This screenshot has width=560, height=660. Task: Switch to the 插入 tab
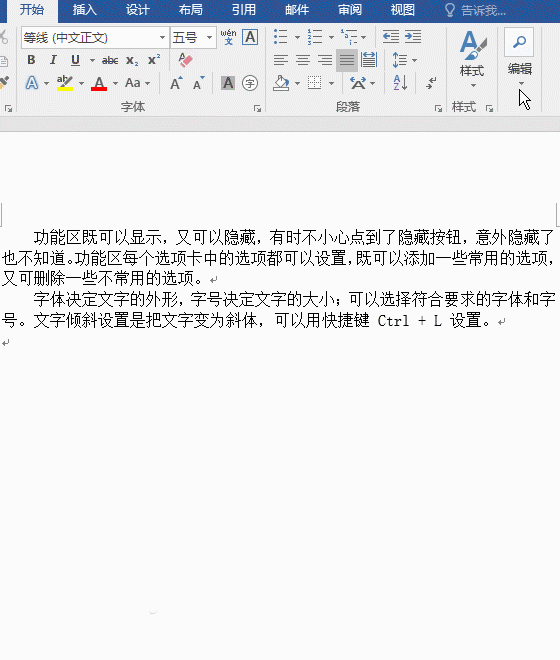point(85,10)
